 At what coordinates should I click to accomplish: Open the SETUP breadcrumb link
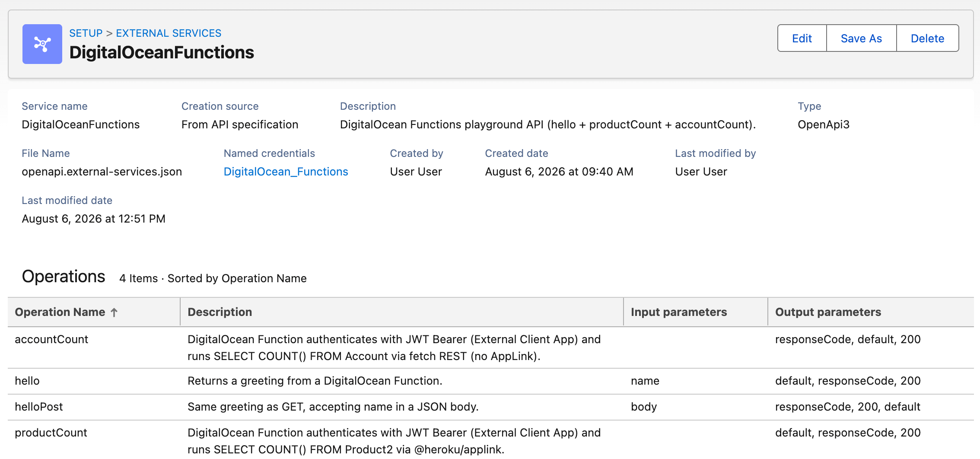[x=86, y=33]
